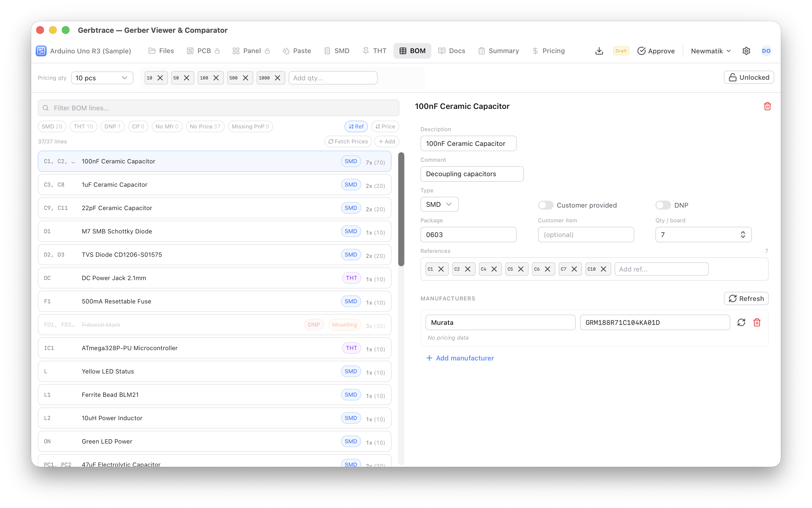Click the Qty / board stepper arrows

point(743,235)
